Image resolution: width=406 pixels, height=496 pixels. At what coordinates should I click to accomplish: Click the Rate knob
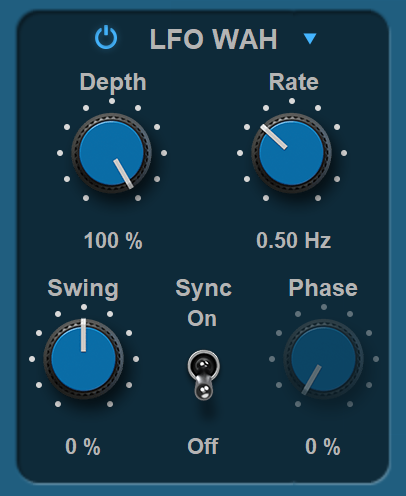point(292,153)
